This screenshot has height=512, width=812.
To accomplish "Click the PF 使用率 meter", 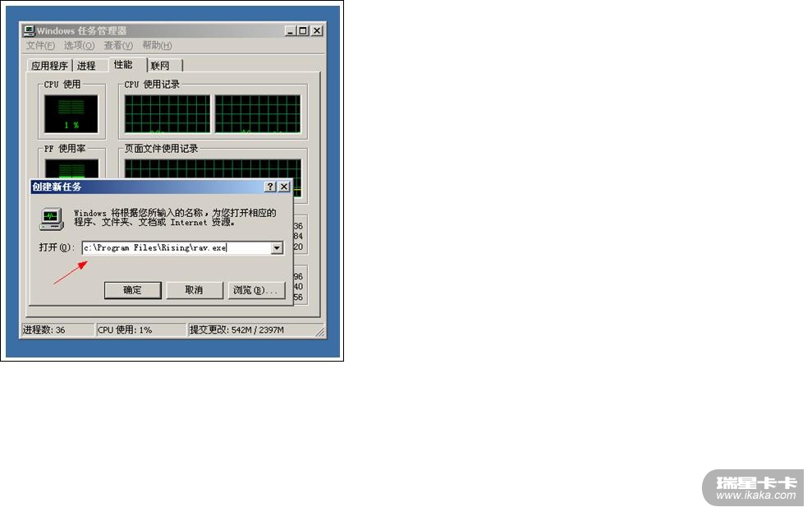I will coord(71,169).
